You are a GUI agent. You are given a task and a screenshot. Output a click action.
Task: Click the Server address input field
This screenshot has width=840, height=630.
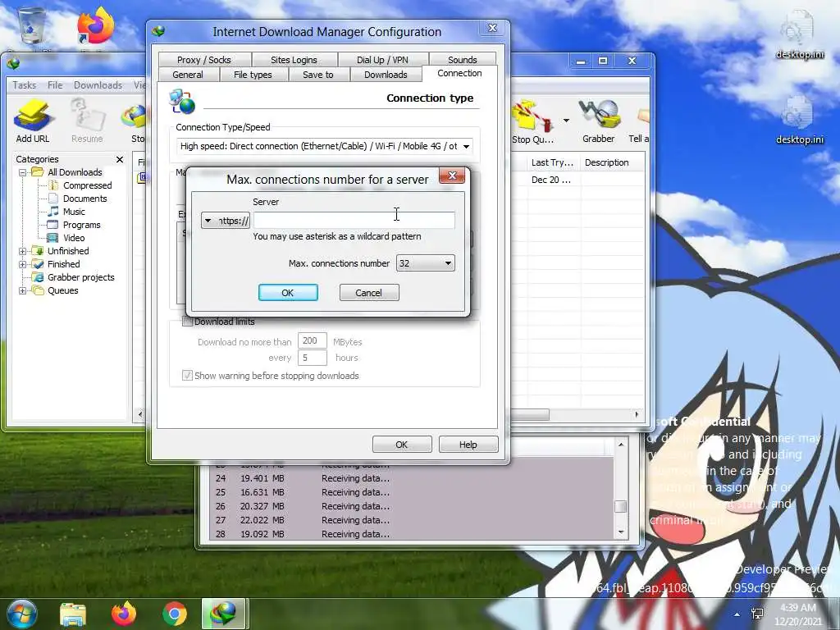354,220
